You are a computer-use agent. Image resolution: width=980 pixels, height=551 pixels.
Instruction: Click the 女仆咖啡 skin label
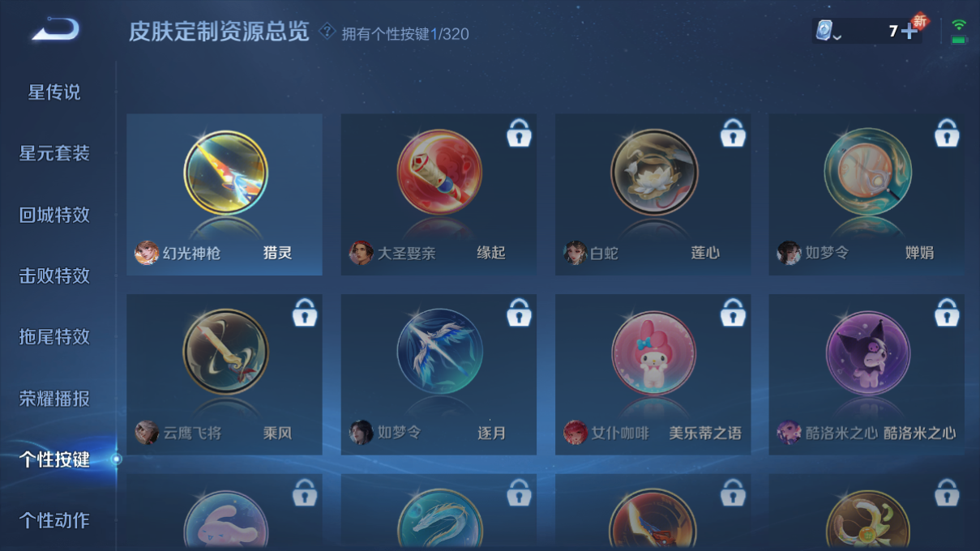(x=620, y=433)
